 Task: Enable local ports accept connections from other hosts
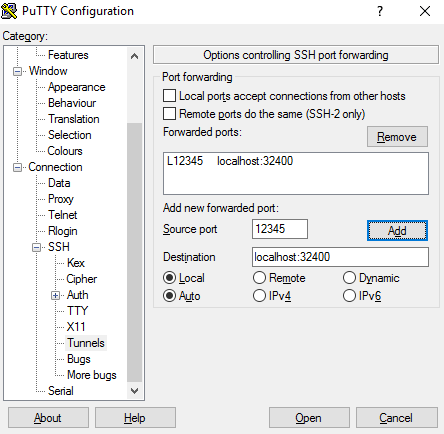click(x=169, y=96)
